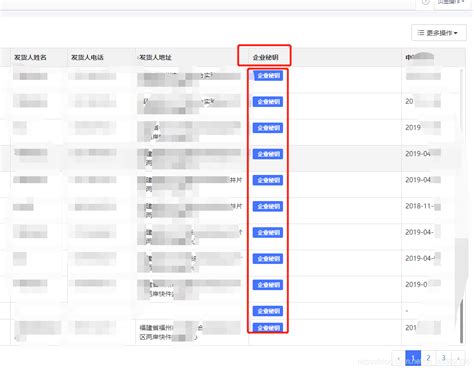Expand the top-right header dropdown menu
The width and height of the screenshot is (474, 370).
tap(451, 2)
